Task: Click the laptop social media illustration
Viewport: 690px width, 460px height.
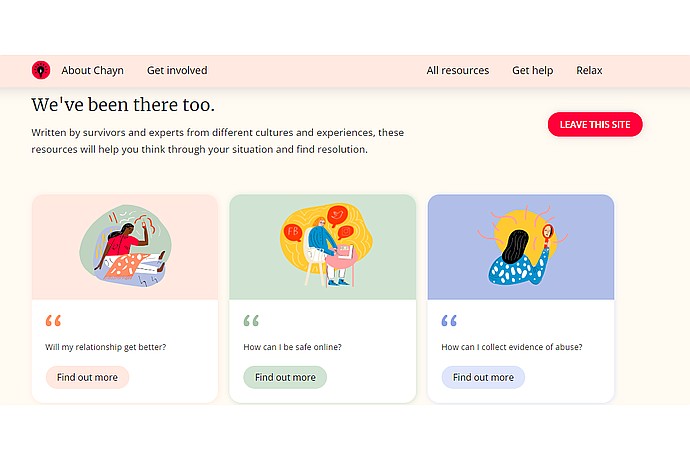Action: (x=326, y=245)
